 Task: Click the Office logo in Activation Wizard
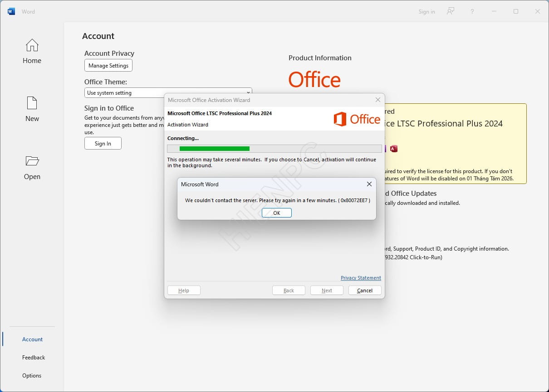tap(357, 119)
